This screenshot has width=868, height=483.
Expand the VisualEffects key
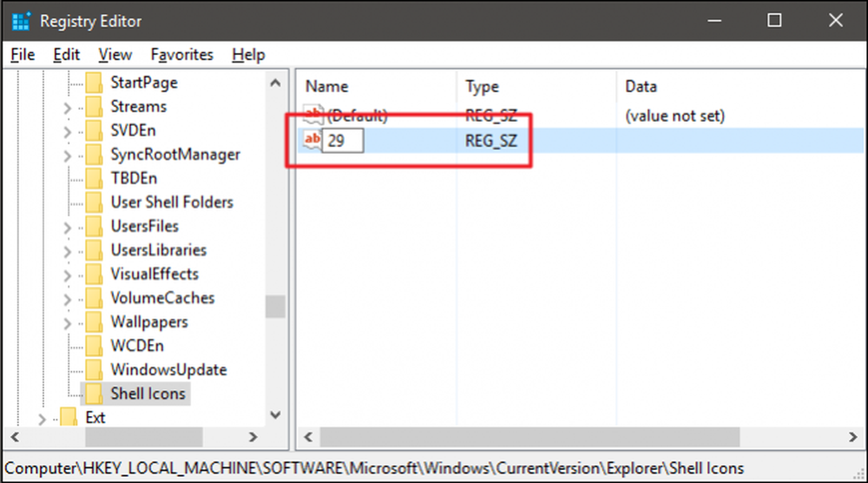tap(68, 275)
